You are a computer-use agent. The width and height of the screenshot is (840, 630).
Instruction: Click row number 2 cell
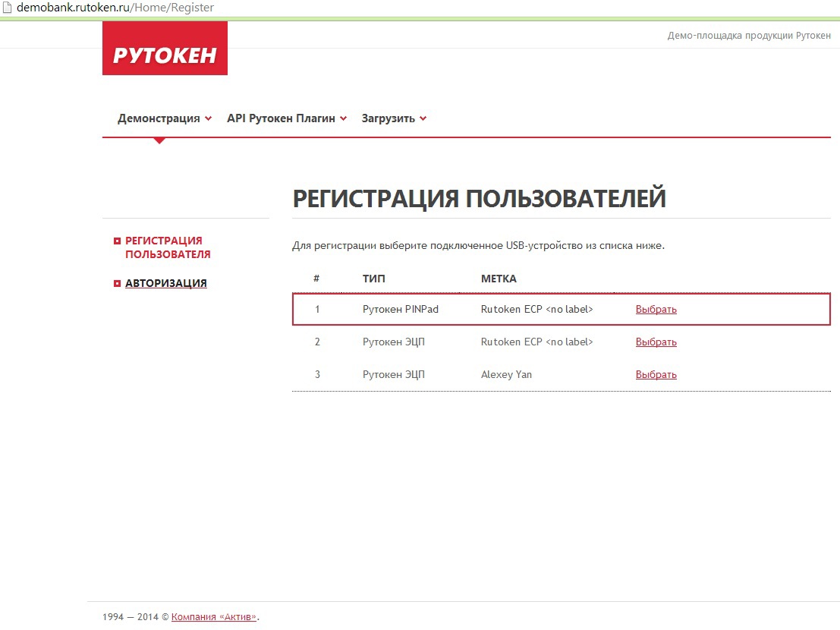317,342
